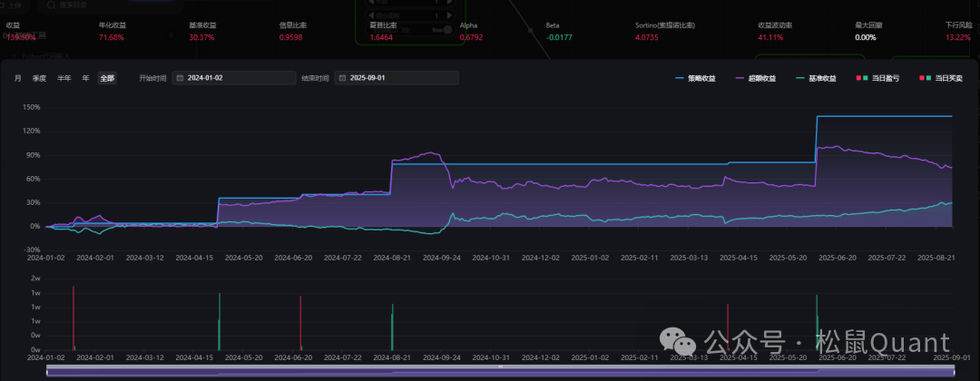Click the blue 策略收益 legend line marker

click(x=681, y=79)
